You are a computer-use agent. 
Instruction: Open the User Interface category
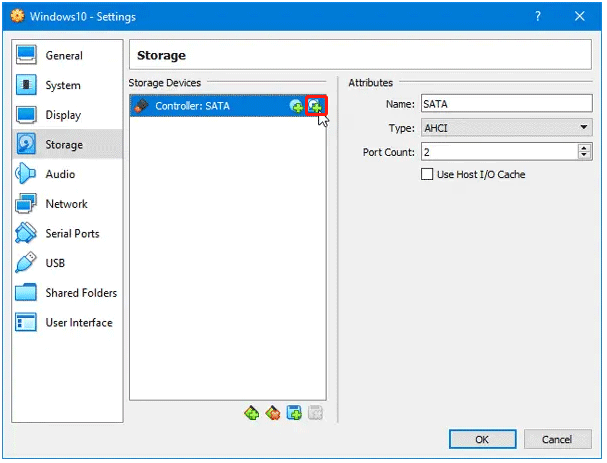pyautogui.click(x=67, y=322)
